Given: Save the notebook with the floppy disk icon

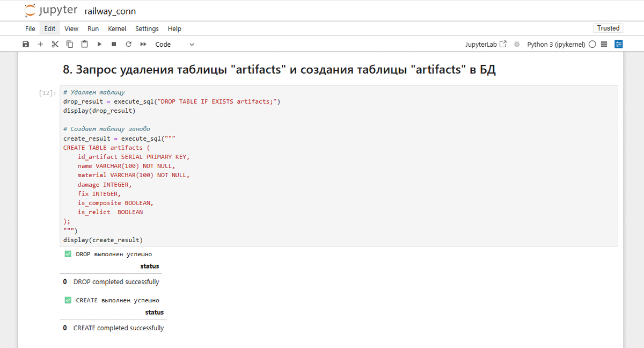Looking at the screenshot, I should (26, 45).
